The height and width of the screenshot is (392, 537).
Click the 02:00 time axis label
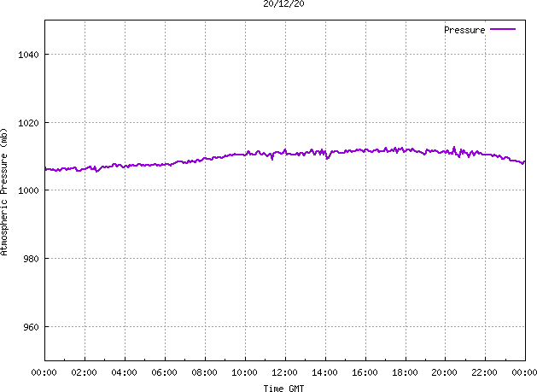(85, 372)
